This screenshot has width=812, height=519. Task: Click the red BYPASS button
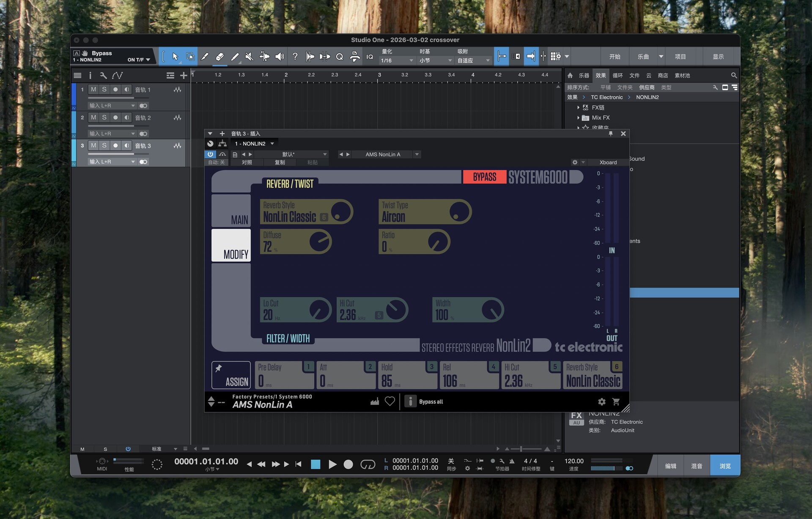coord(484,177)
